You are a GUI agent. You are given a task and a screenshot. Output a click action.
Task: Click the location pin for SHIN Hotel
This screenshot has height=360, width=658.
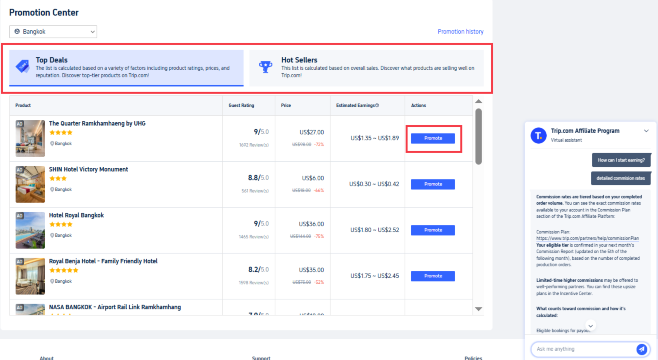coord(52,189)
